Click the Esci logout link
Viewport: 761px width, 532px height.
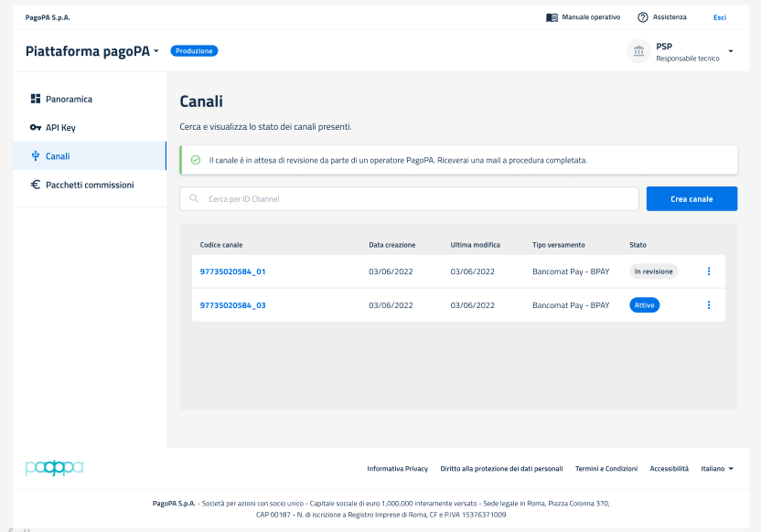720,17
